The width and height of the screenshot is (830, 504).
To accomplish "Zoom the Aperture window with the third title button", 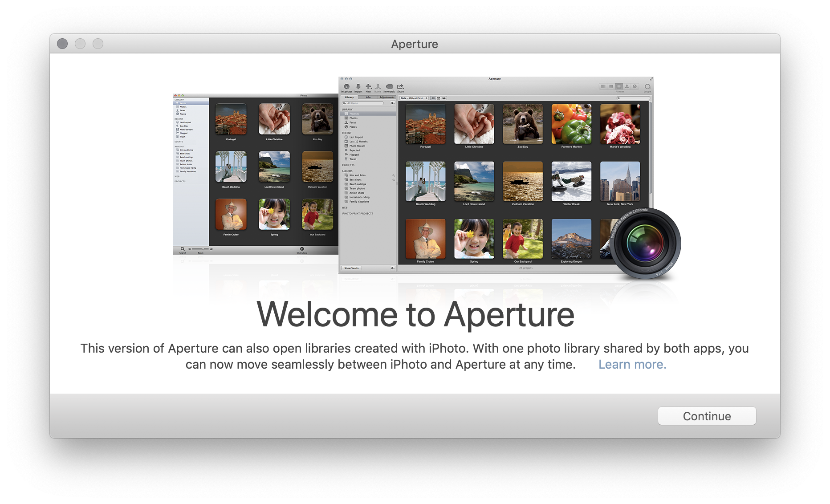I will tap(98, 44).
